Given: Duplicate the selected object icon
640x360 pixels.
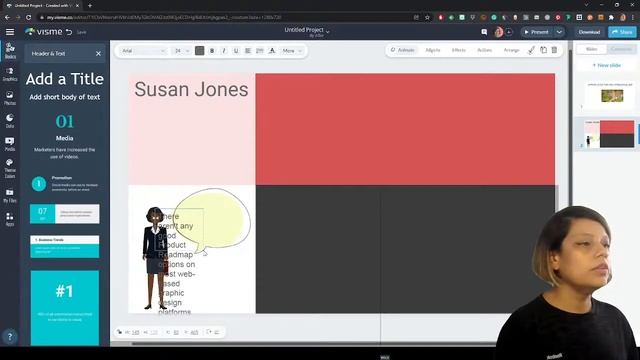Looking at the screenshot, I should tap(543, 50).
